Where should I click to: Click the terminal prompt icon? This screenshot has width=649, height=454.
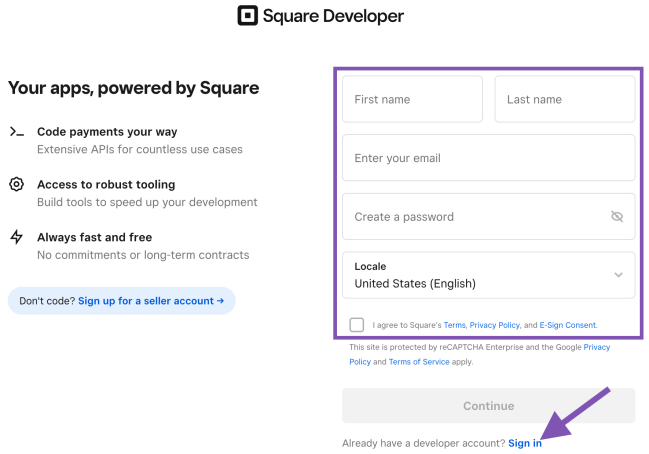tap(17, 132)
